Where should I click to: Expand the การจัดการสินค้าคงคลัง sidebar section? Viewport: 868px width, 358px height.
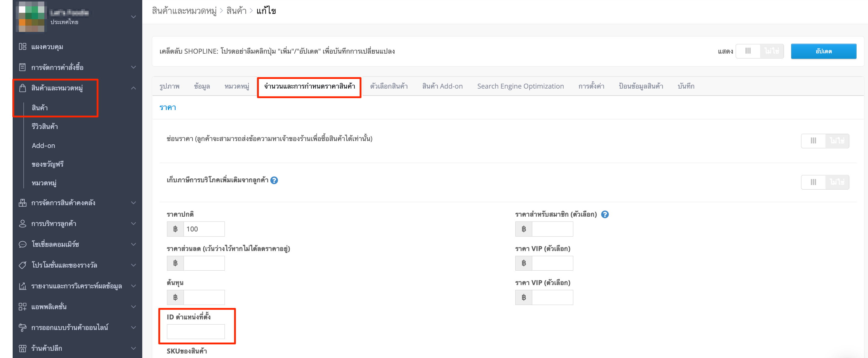click(x=134, y=203)
